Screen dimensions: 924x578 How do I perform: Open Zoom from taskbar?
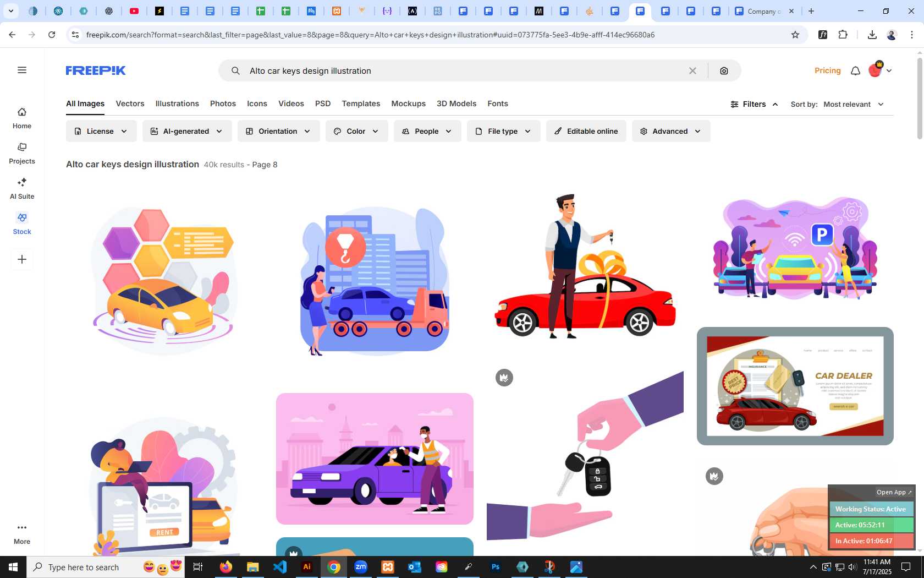(361, 567)
